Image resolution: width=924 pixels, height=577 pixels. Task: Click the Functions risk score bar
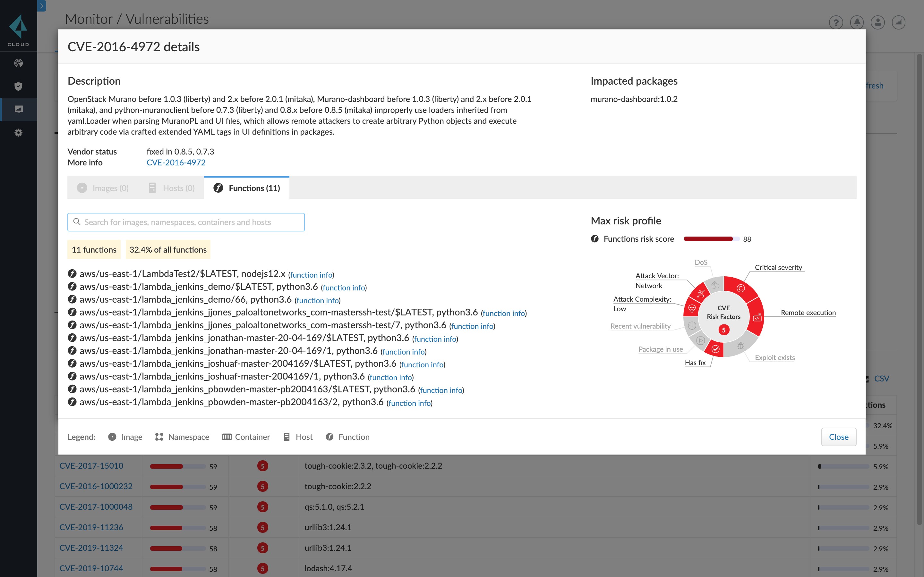click(x=711, y=239)
